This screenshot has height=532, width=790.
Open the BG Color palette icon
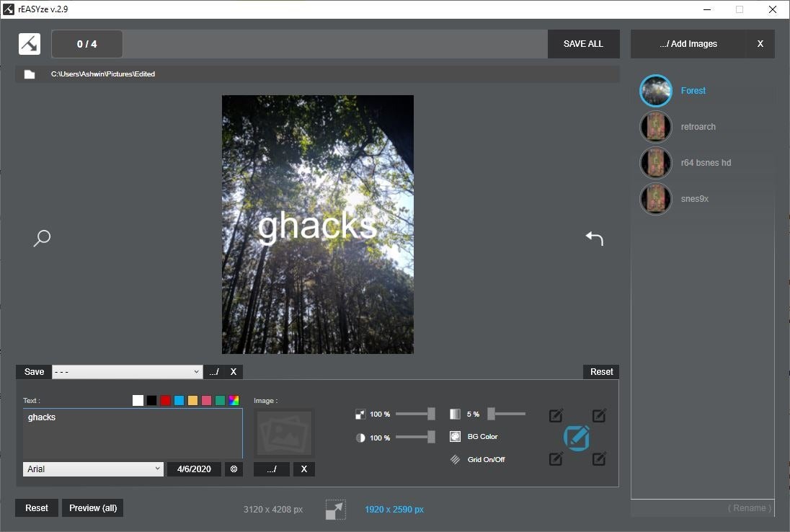[455, 436]
